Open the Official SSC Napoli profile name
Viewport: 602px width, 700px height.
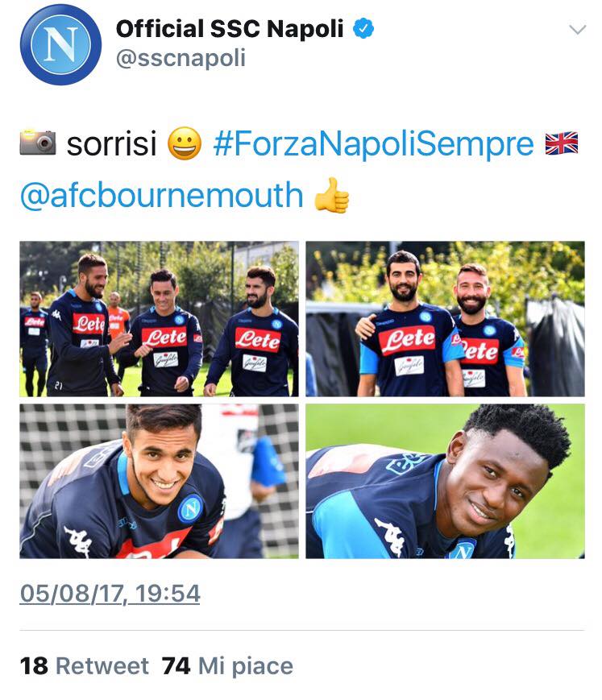click(230, 29)
